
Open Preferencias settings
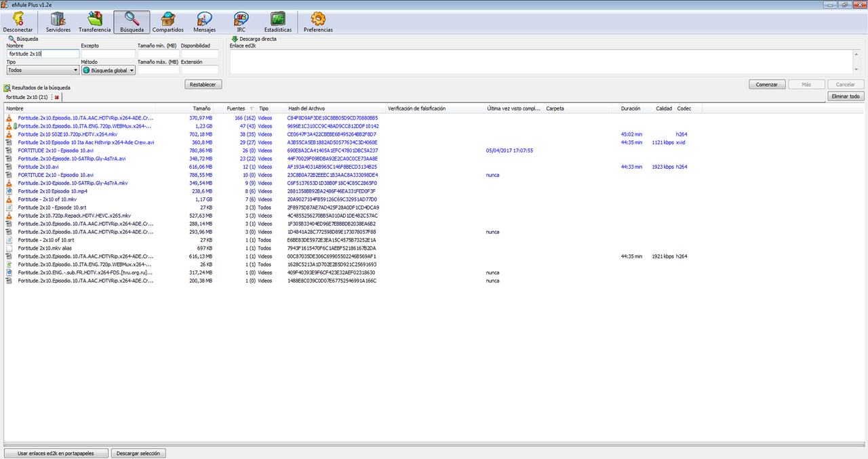[x=318, y=22]
